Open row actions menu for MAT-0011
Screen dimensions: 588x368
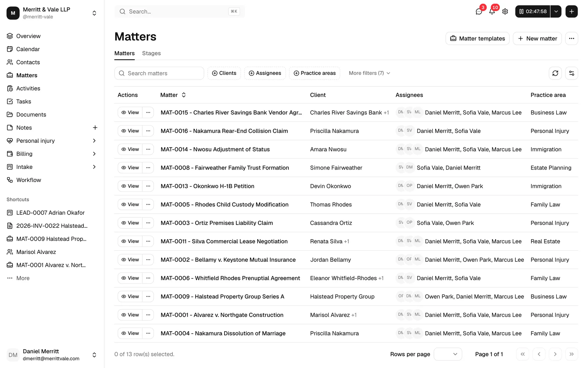click(x=148, y=241)
